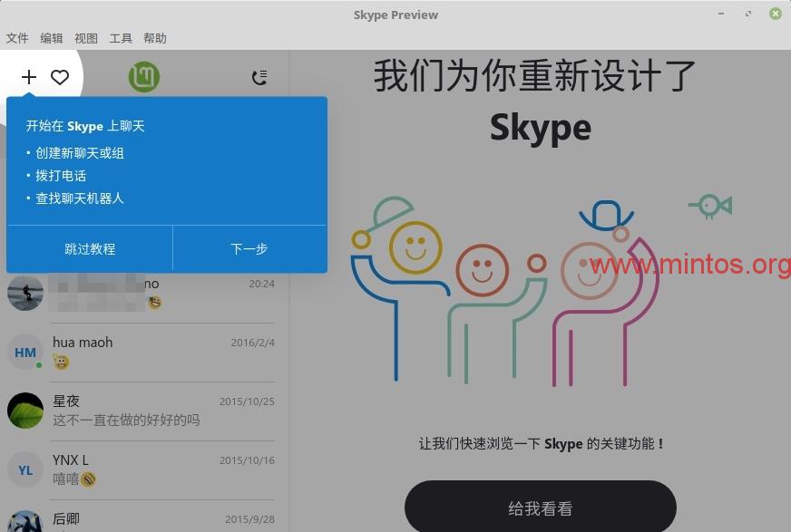Open the 帮助 menu
791x532 pixels.
(155, 38)
